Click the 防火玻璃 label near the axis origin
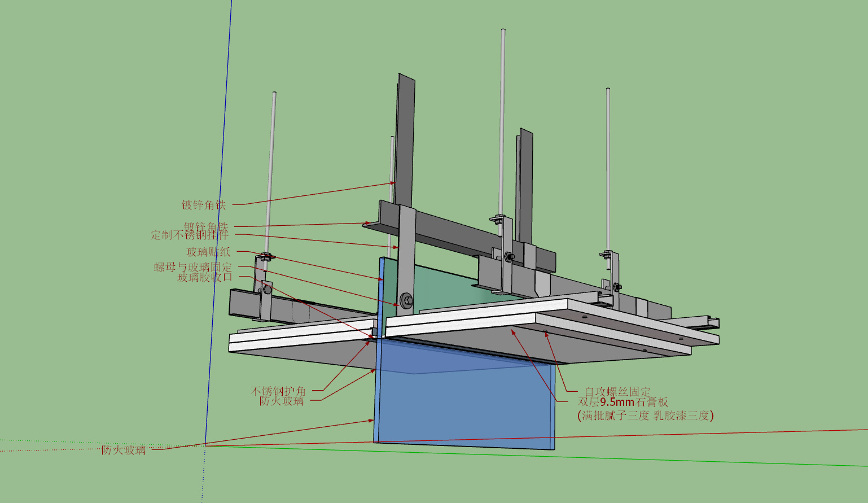Viewport: 868px width, 503px height. [x=124, y=450]
